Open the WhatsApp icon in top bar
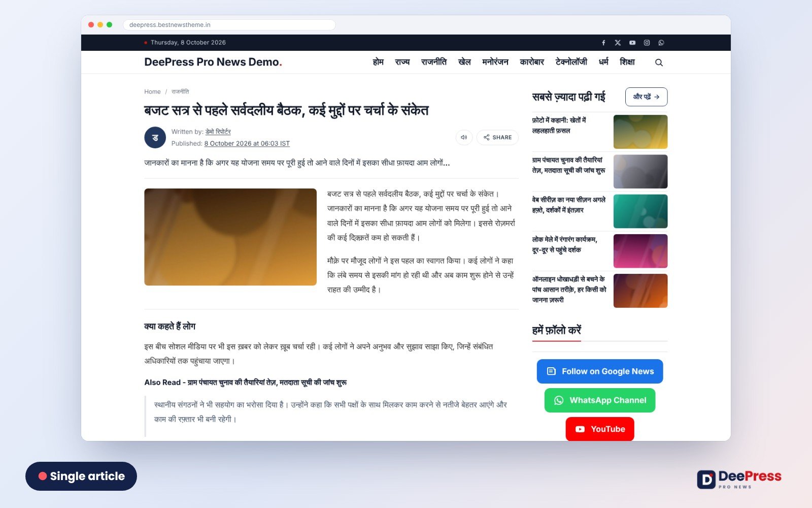Viewport: 812px width, 508px height. (x=661, y=43)
